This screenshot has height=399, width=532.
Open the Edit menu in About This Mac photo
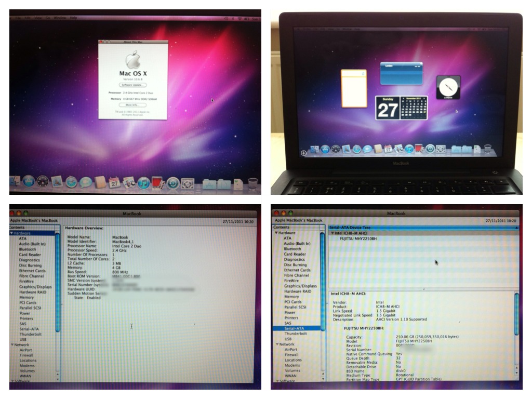[27, 18]
